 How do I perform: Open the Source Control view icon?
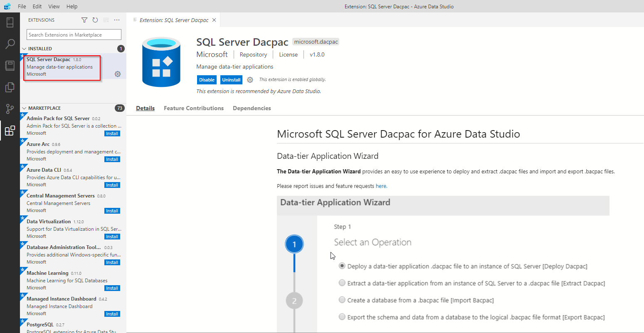pyautogui.click(x=10, y=109)
